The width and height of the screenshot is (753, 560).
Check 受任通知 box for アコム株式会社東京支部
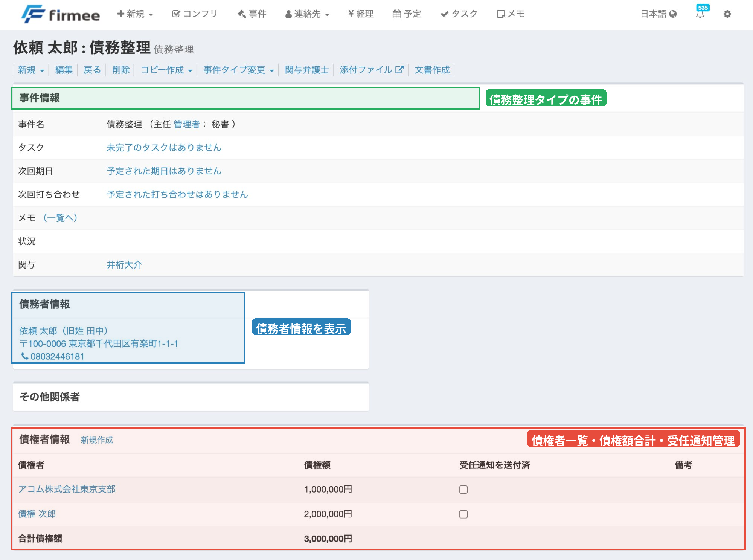click(463, 489)
